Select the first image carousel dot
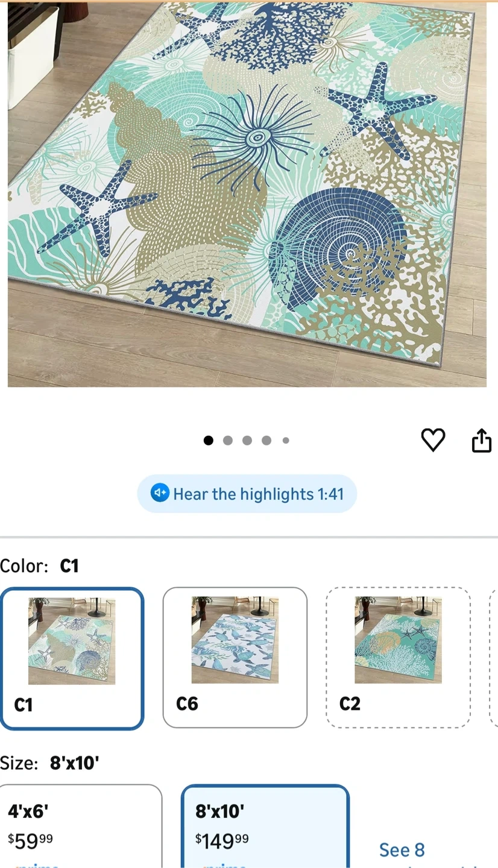The image size is (498, 868). [x=209, y=441]
